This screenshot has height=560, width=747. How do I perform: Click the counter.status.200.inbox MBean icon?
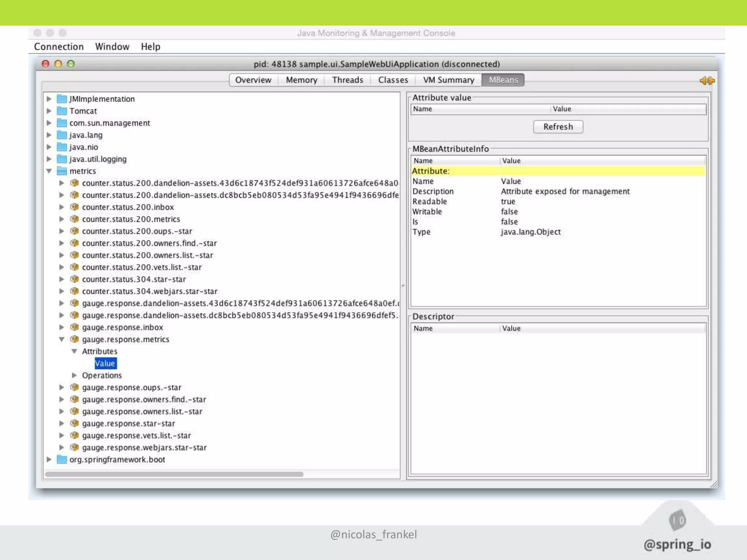click(x=74, y=207)
